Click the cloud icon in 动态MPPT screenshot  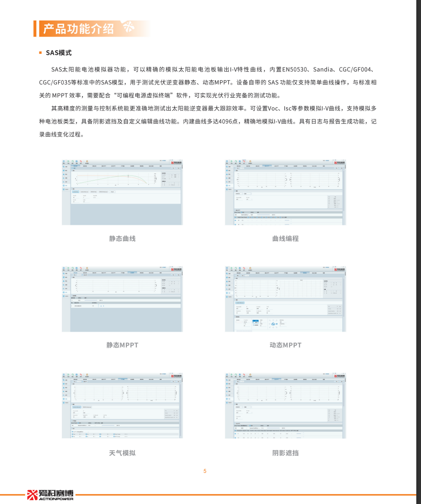point(273,324)
